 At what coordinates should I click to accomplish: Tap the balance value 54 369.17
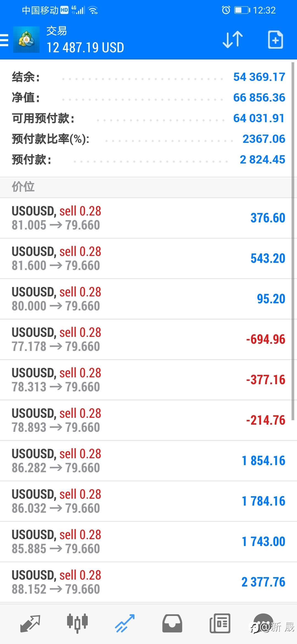click(259, 77)
